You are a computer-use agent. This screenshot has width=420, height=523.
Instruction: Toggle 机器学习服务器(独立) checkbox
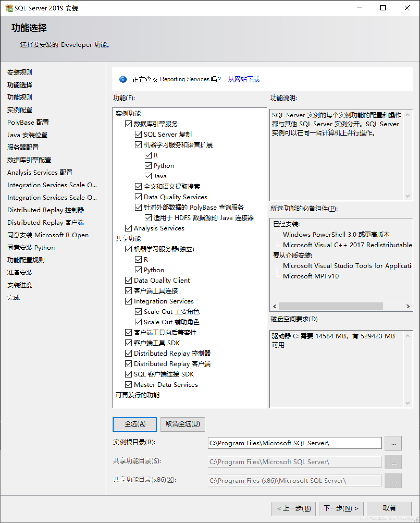[128, 249]
